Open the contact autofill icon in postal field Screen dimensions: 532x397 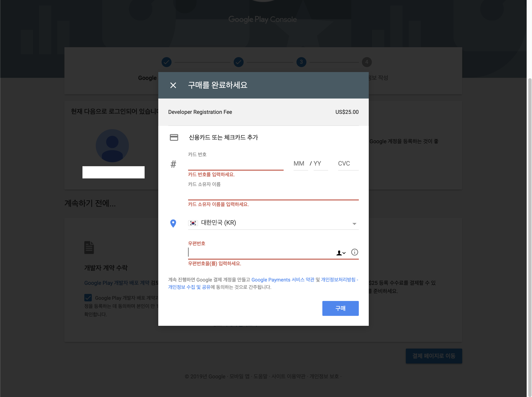point(341,253)
